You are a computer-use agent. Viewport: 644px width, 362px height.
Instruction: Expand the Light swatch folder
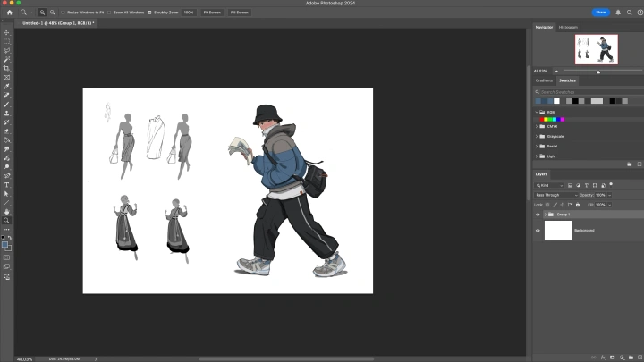(537, 156)
